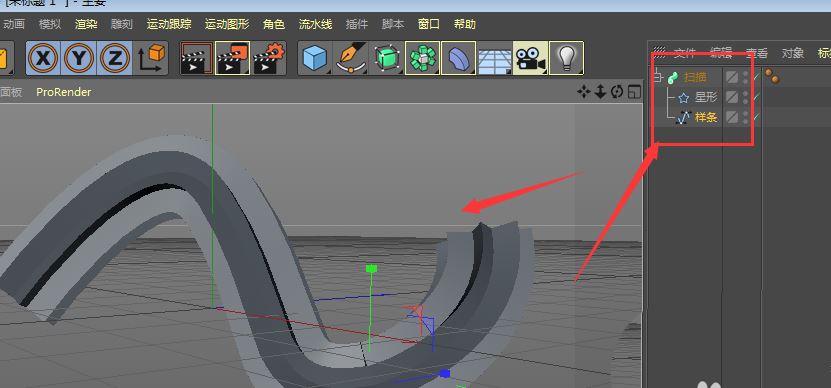
Task: Click the camera object icon
Action: tap(531, 58)
